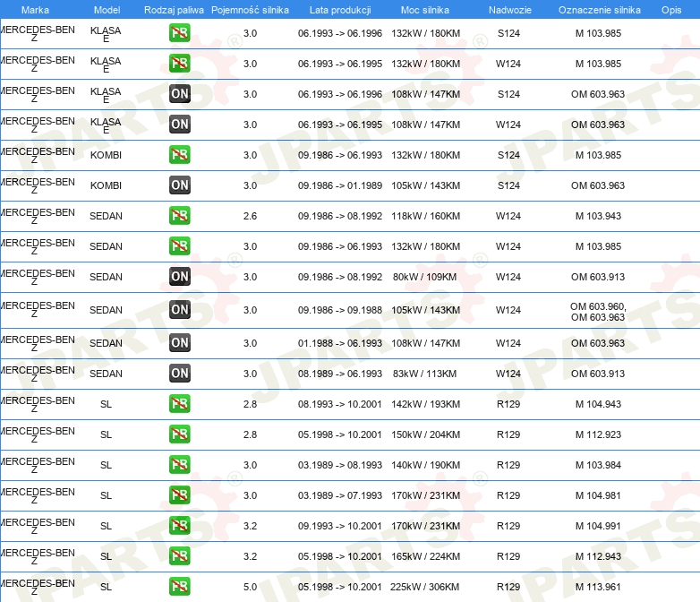Click KOMBI model in OM 603.963 row
The width and height of the screenshot is (700, 602).
(x=106, y=185)
